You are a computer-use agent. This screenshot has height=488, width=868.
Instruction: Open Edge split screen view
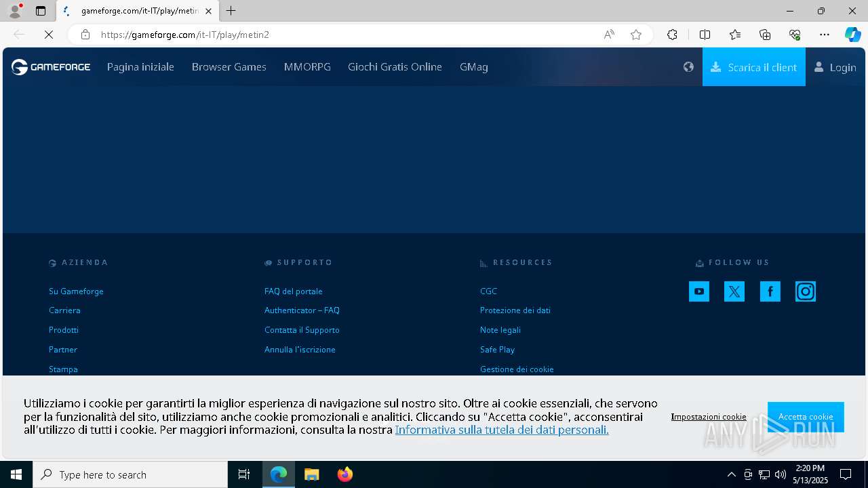(705, 35)
